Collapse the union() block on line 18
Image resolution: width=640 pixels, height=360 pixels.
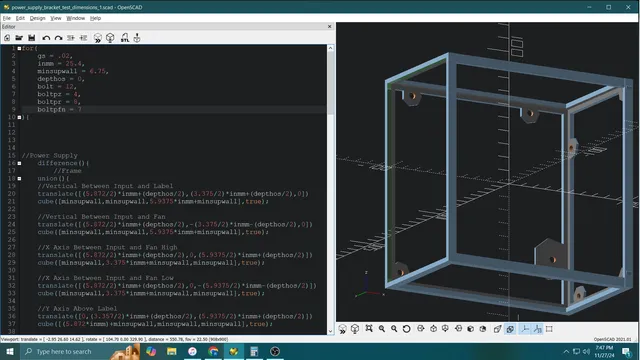coord(19,178)
